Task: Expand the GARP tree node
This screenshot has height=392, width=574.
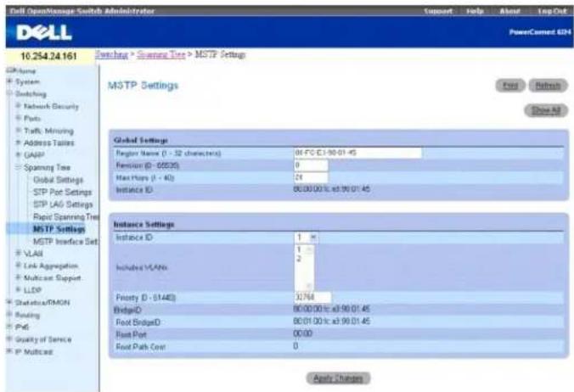Action: [19, 154]
